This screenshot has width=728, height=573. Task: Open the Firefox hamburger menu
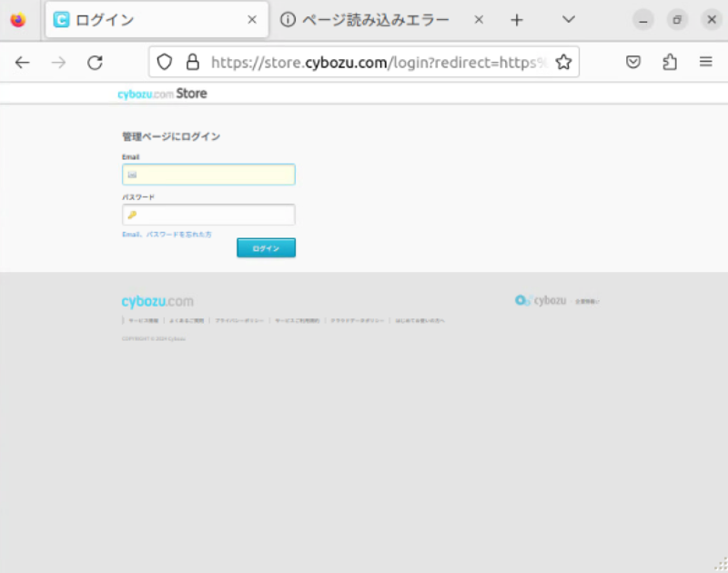[x=706, y=61]
